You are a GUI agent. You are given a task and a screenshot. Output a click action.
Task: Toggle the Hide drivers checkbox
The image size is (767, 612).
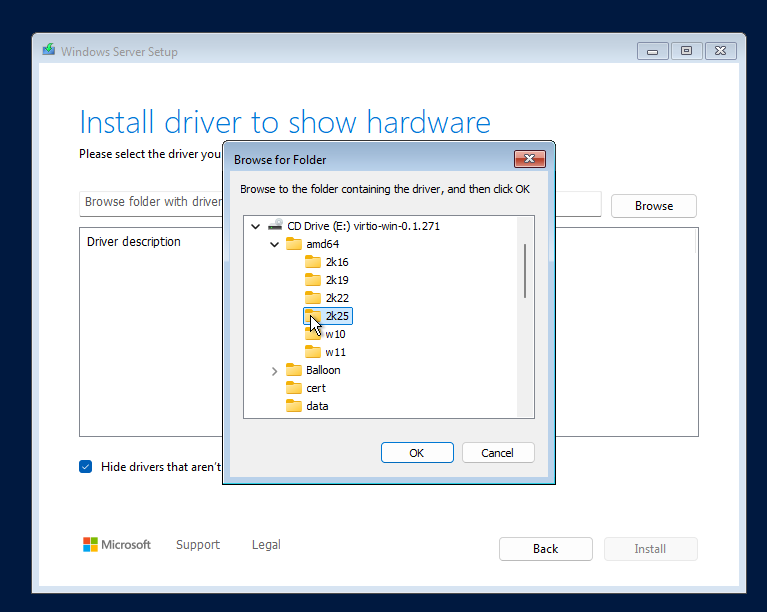coord(86,467)
